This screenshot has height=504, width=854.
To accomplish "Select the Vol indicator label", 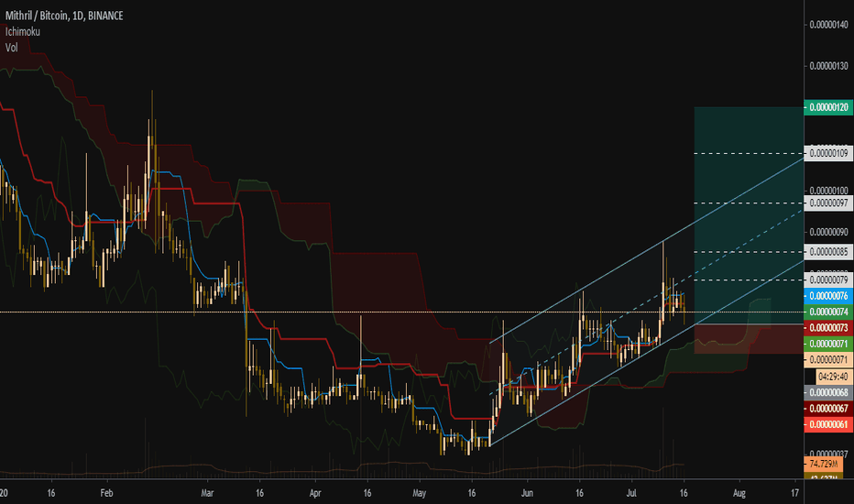I will 11,48.
